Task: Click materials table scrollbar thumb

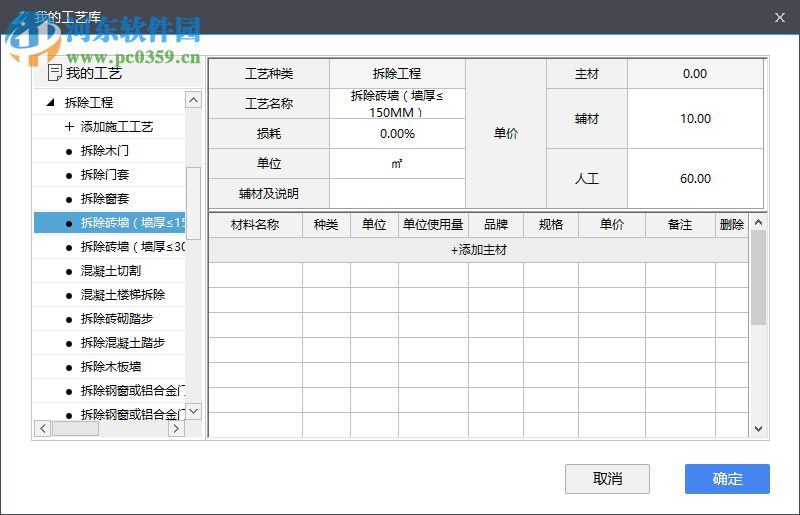Action: (x=758, y=277)
